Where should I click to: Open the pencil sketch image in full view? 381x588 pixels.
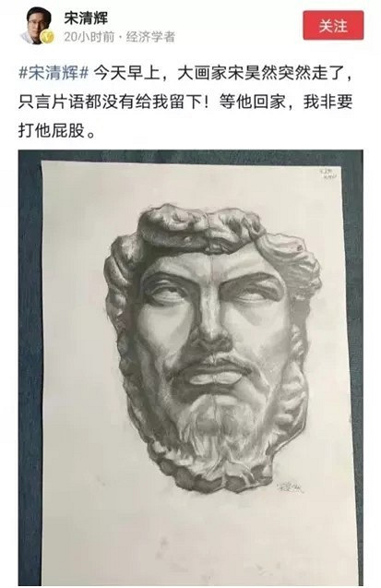tap(190, 367)
